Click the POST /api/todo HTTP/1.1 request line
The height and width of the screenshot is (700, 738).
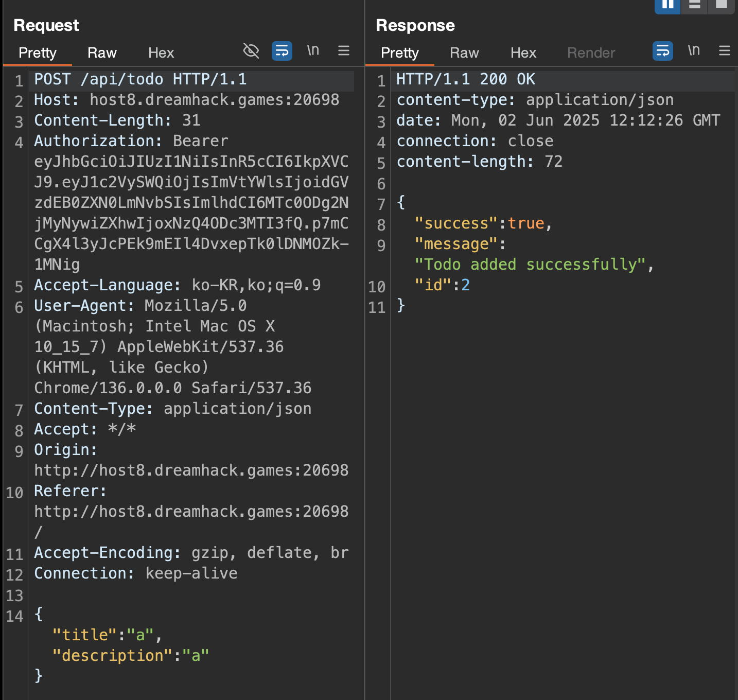(140, 79)
